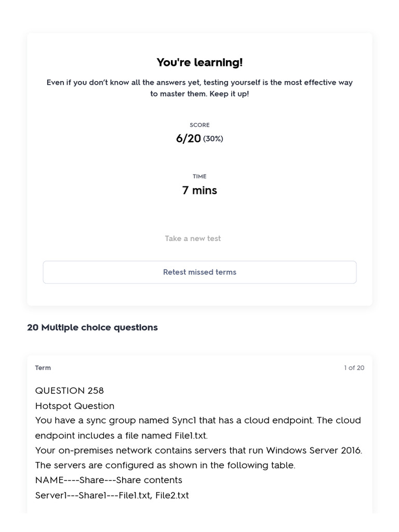
Task: Click the Hotspot Question line
Action: (75, 406)
